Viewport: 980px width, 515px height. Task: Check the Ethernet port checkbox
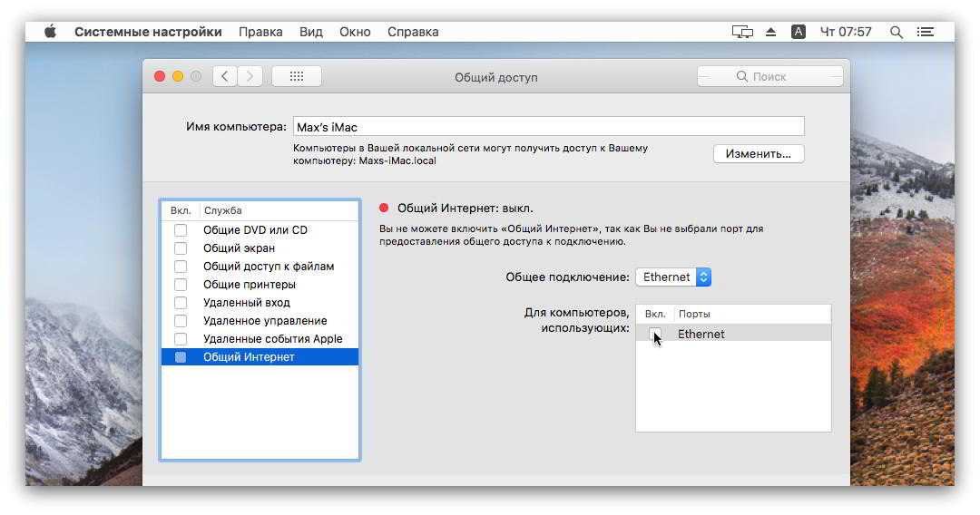655,335
